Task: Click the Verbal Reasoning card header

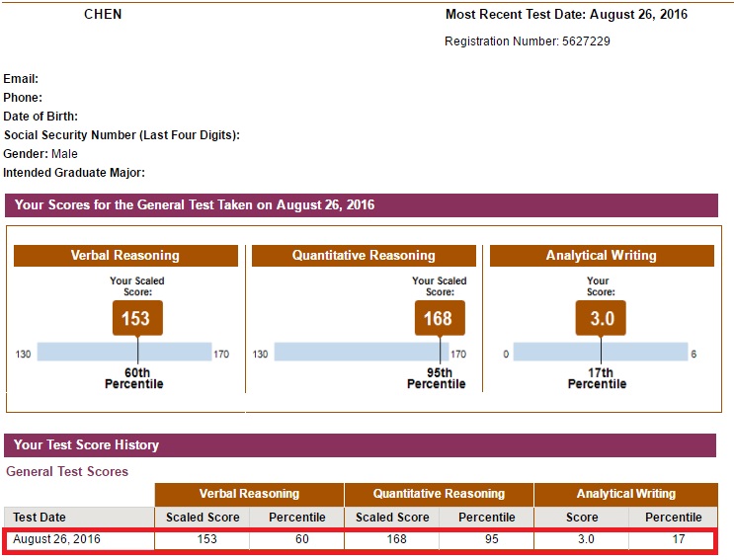Action: pos(125,256)
